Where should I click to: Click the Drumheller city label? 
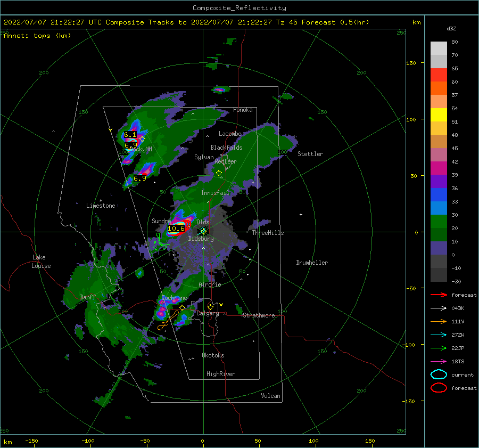[x=312, y=263]
